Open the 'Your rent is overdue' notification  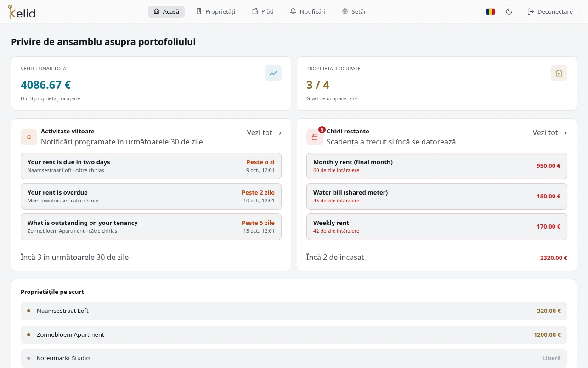151,196
